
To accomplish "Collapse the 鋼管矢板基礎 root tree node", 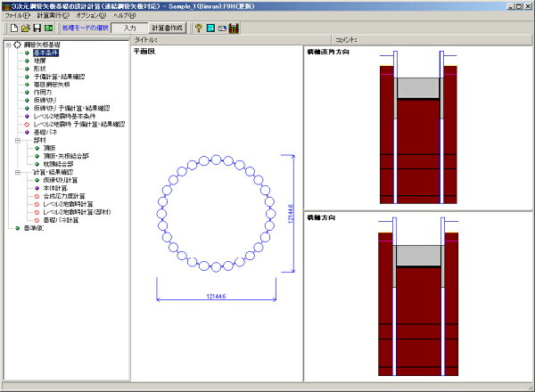I will (x=7, y=45).
